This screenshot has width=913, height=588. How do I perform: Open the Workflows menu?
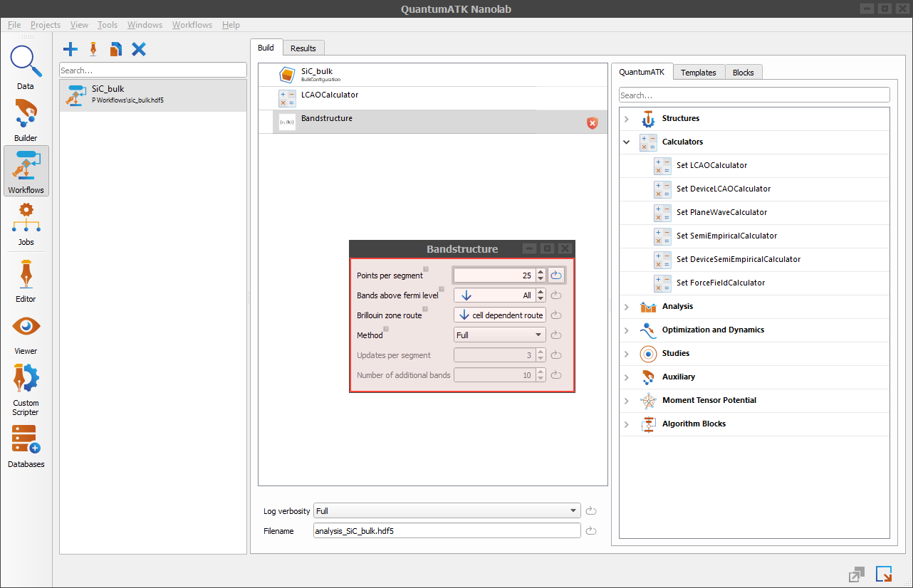(192, 25)
